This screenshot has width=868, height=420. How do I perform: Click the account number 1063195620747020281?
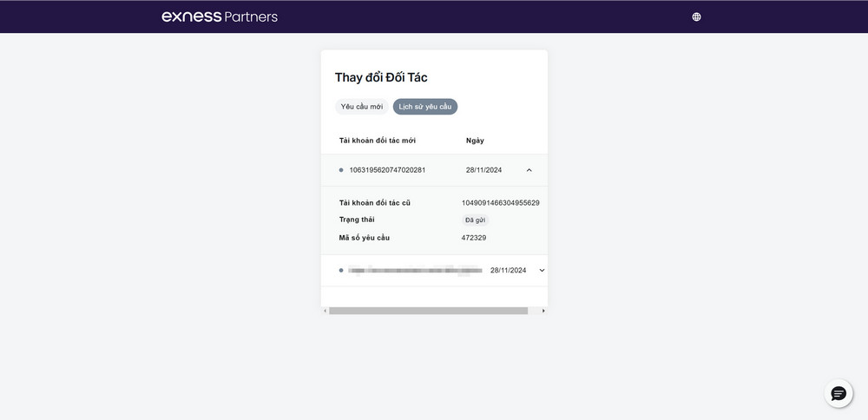tap(387, 170)
